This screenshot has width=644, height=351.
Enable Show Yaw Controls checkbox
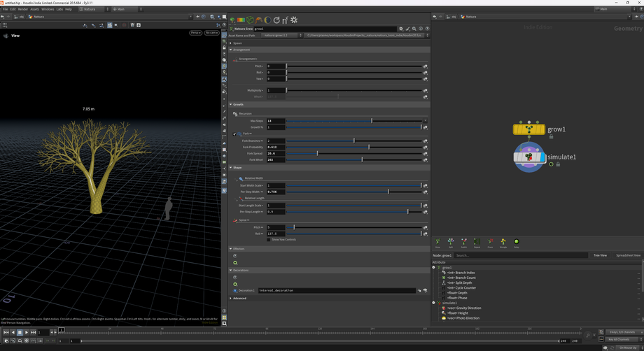pyautogui.click(x=269, y=240)
